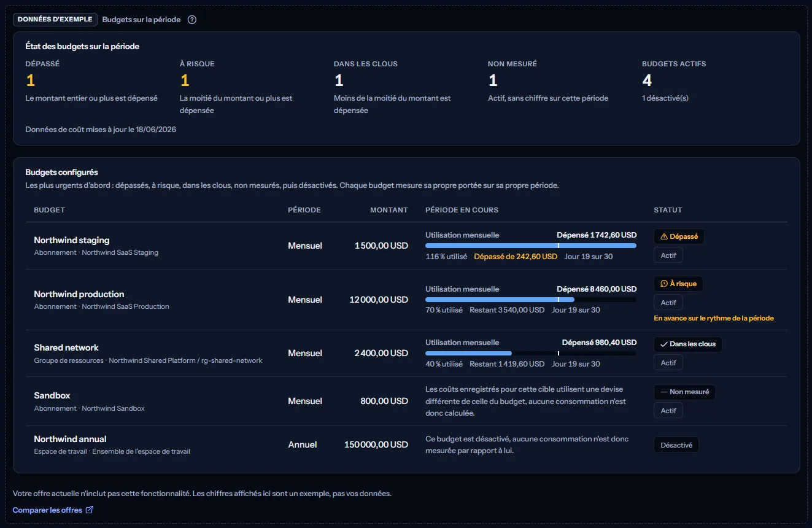Click the "BUDGETS ACTIFS" summary label
Image resolution: width=812 pixels, height=528 pixels.
click(x=674, y=64)
